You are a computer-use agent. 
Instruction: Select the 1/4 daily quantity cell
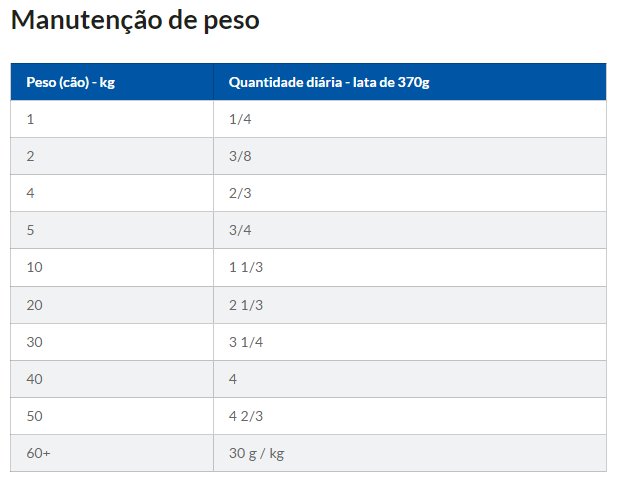click(x=239, y=119)
